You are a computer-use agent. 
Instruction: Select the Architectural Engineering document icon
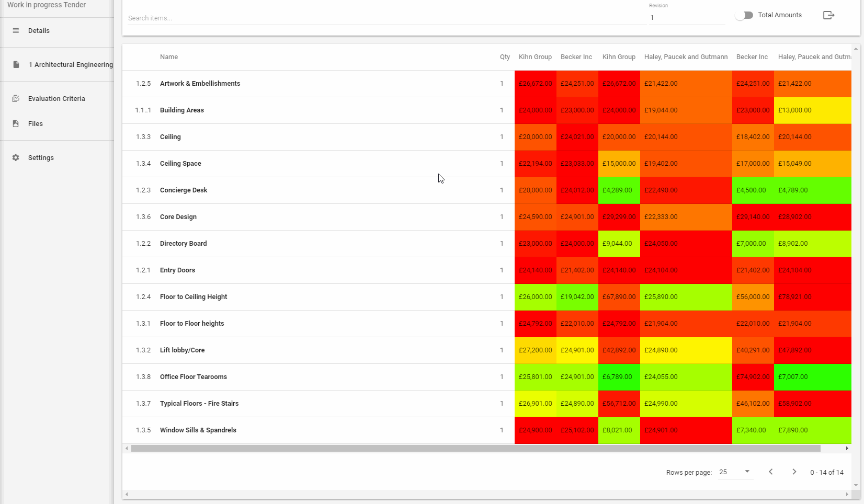15,64
